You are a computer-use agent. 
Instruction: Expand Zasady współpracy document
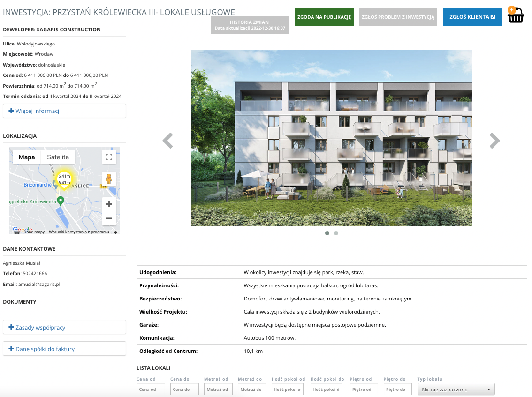point(64,327)
